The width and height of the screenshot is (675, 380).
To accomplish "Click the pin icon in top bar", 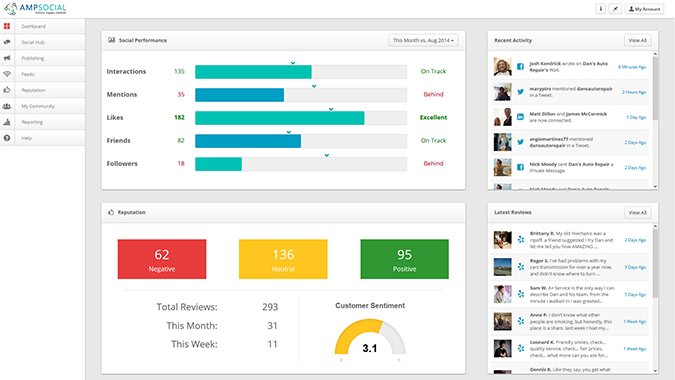I will (616, 9).
